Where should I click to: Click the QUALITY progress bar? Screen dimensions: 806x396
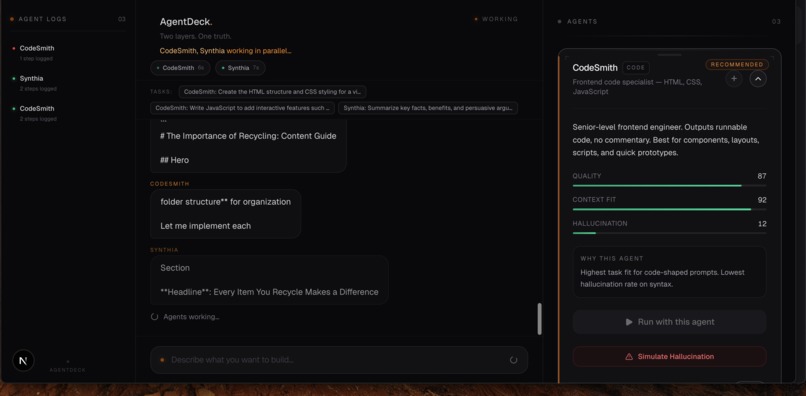point(669,185)
